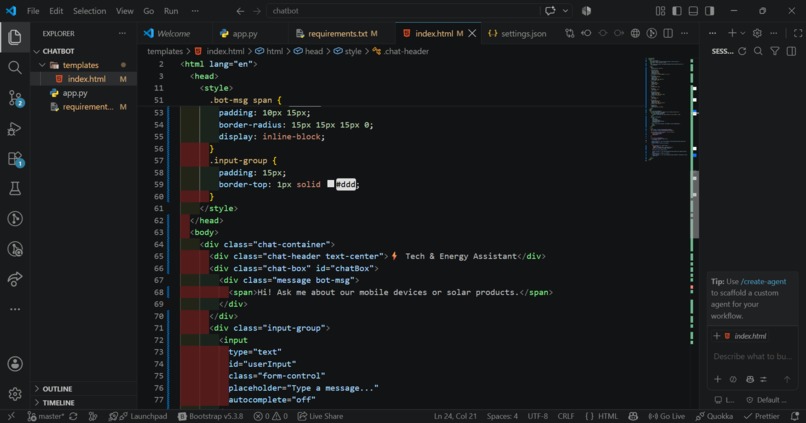Click Live Share in status bar
The width and height of the screenshot is (806, 423).
(x=320, y=416)
